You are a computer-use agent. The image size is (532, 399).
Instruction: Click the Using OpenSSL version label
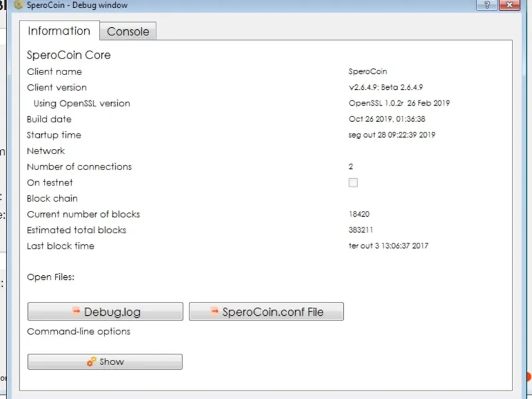pyautogui.click(x=82, y=104)
